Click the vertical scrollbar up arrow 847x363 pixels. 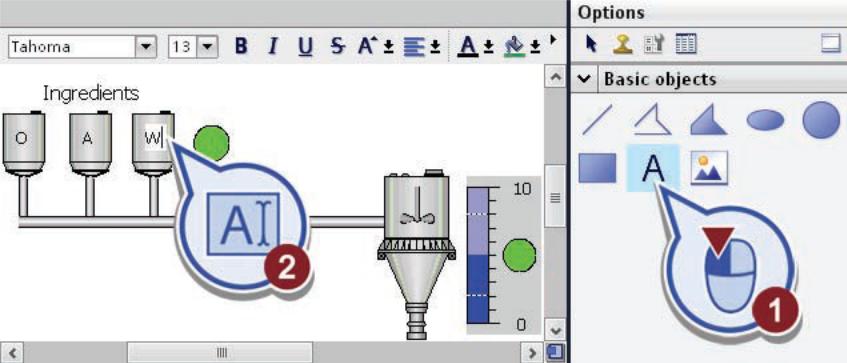555,77
